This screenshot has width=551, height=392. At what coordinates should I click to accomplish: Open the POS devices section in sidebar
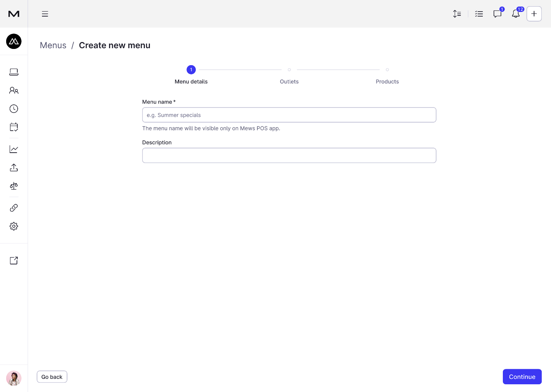click(x=13, y=72)
